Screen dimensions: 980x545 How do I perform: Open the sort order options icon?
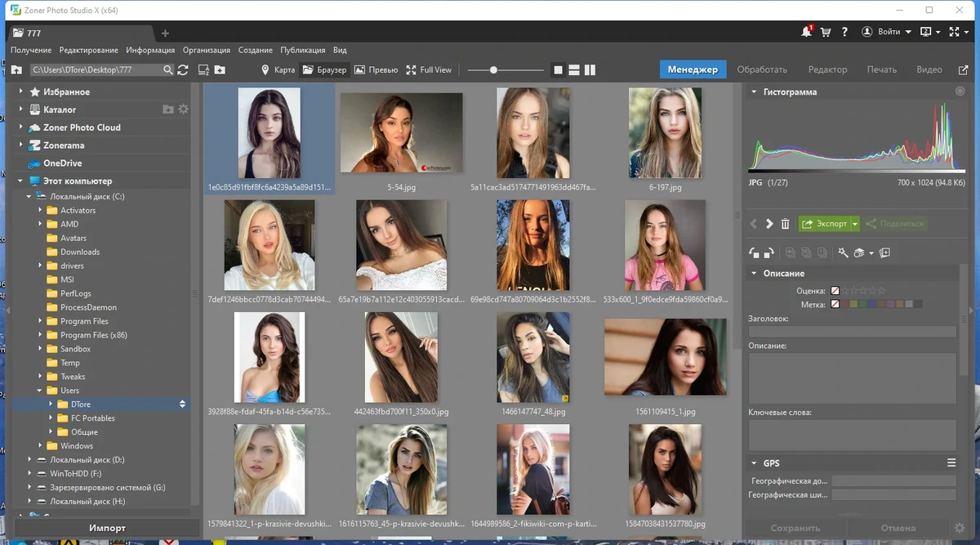click(x=204, y=70)
